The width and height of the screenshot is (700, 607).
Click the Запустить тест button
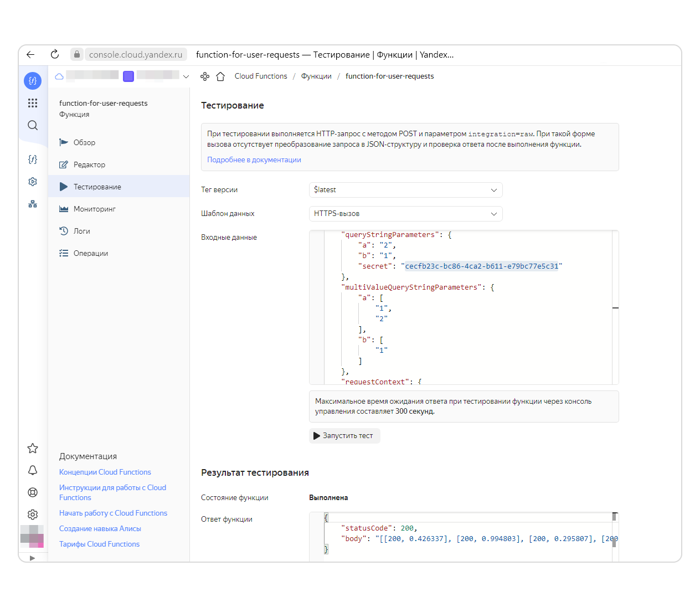tap(344, 436)
